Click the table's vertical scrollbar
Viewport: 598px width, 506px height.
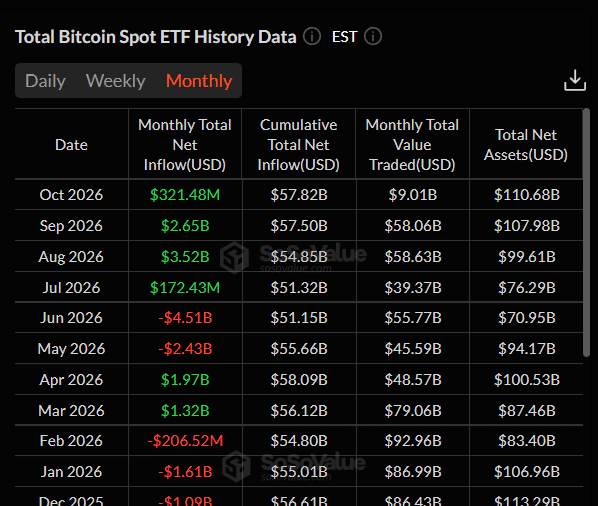(x=586, y=233)
